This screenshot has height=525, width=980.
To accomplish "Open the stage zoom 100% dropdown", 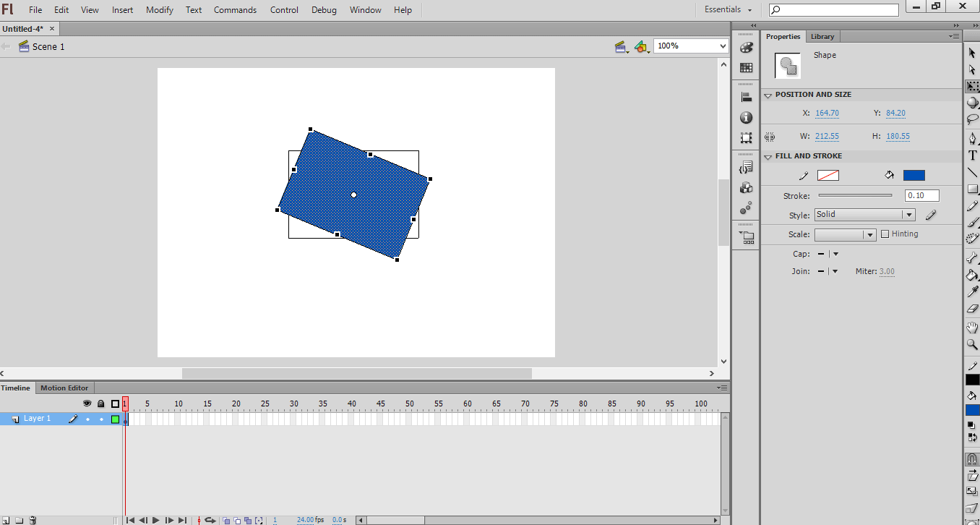I will click(691, 46).
